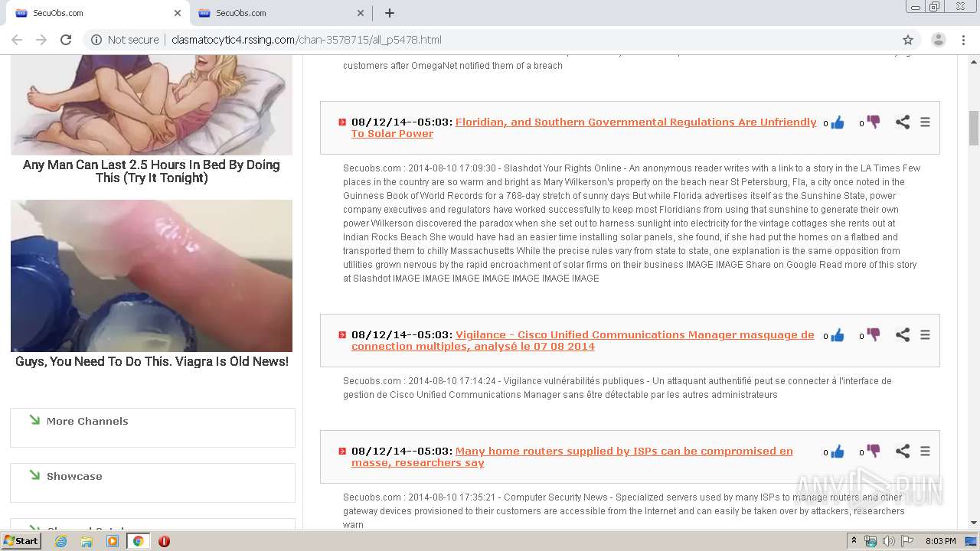Open the Floridian article options menu
Screen dimensions: 980x551
coord(925,122)
